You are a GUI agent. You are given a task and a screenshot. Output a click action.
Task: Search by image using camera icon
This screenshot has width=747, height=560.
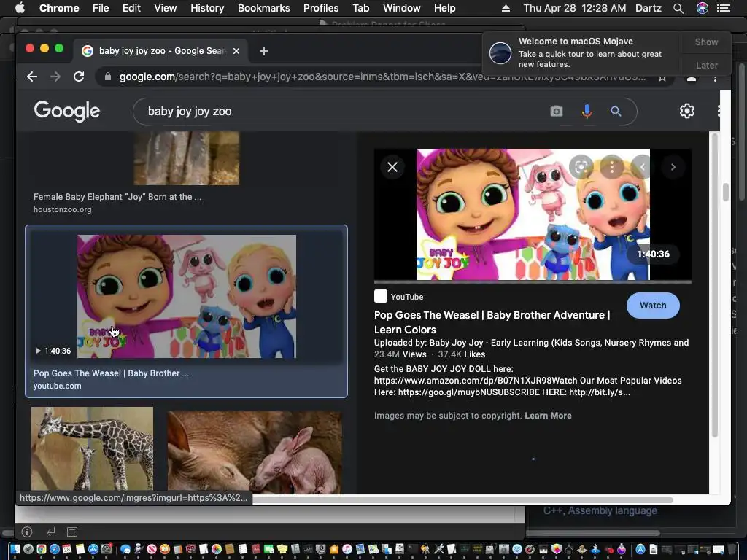click(557, 112)
